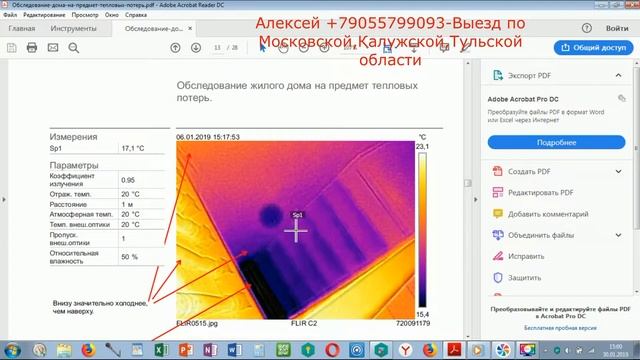Click the Экспорт PDF tool icon
The height and width of the screenshot is (360, 640).
498,76
